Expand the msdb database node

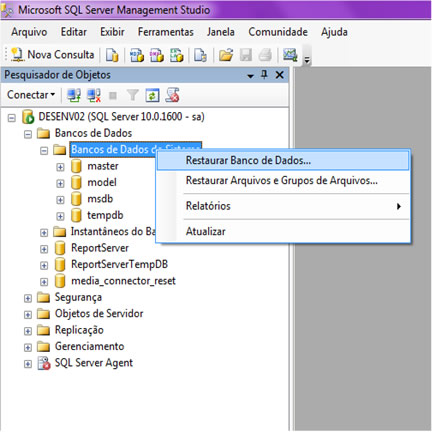(60, 200)
